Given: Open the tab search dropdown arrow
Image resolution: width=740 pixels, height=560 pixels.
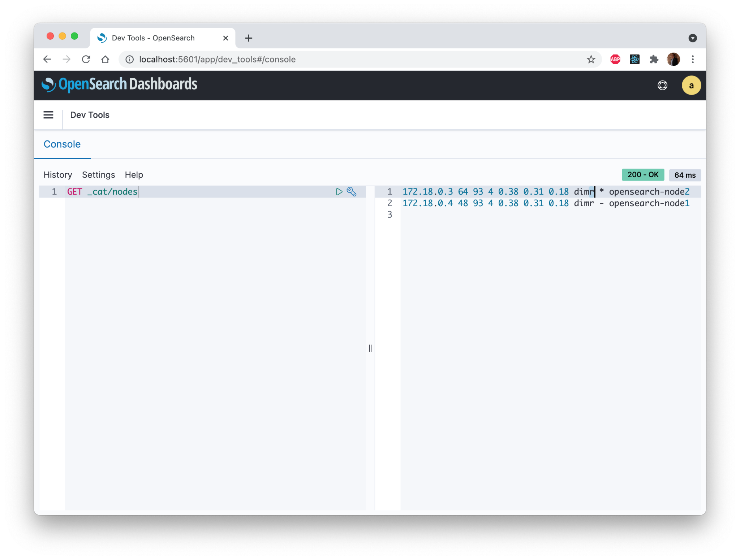Looking at the screenshot, I should coord(692,38).
